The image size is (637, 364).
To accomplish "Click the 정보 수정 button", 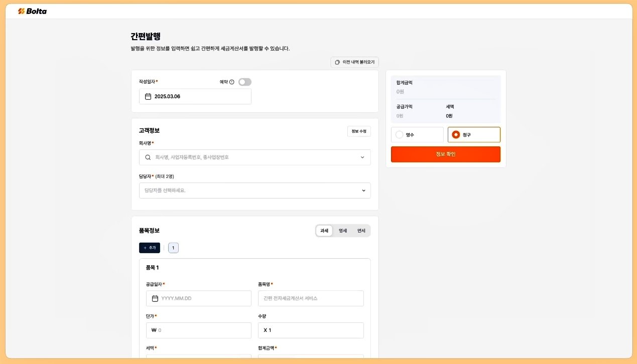I will coord(359,131).
